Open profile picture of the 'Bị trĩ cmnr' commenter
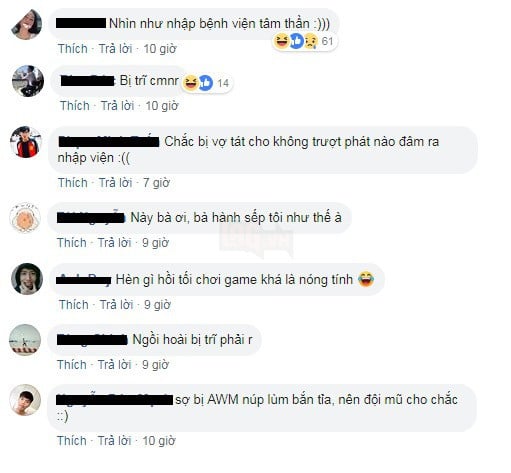 28,81
